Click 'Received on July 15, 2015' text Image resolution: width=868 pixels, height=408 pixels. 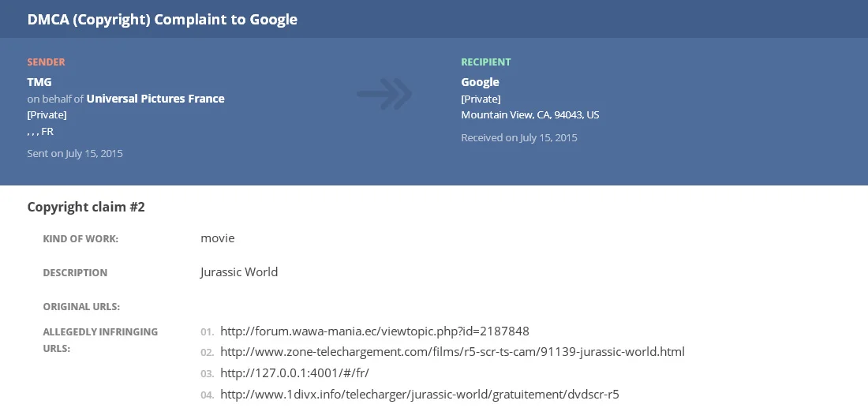(519, 137)
